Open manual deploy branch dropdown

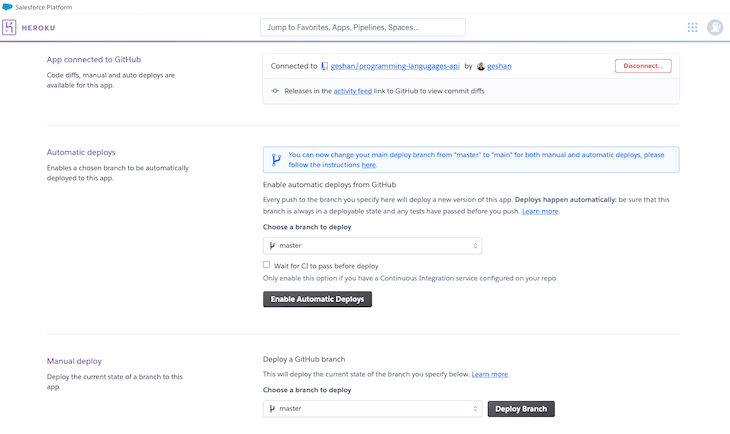pos(372,409)
